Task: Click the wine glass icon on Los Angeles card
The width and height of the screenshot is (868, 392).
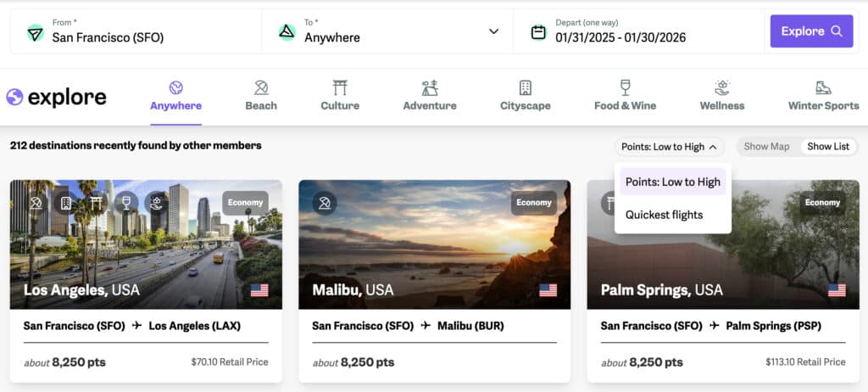Action: point(125,203)
